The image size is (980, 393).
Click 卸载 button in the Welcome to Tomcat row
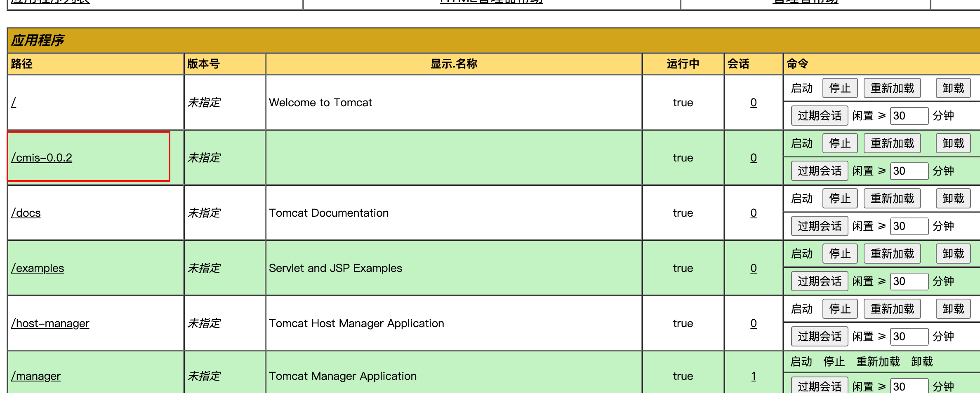tap(953, 88)
